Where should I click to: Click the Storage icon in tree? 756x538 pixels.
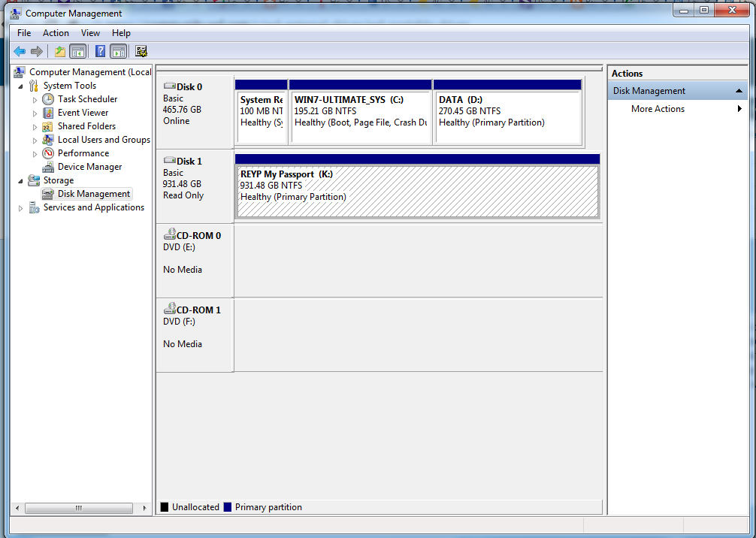point(34,180)
